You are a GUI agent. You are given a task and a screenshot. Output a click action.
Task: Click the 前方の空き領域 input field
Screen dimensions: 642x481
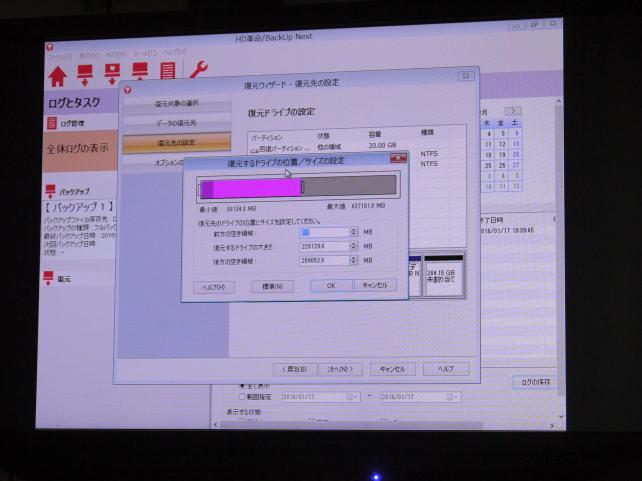point(324,233)
